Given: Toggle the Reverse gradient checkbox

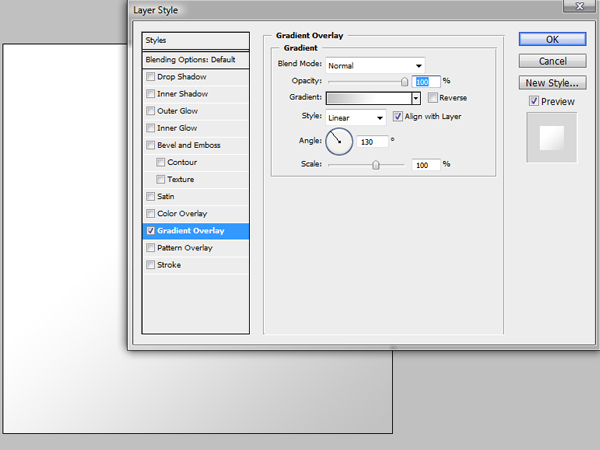Looking at the screenshot, I should [432, 98].
